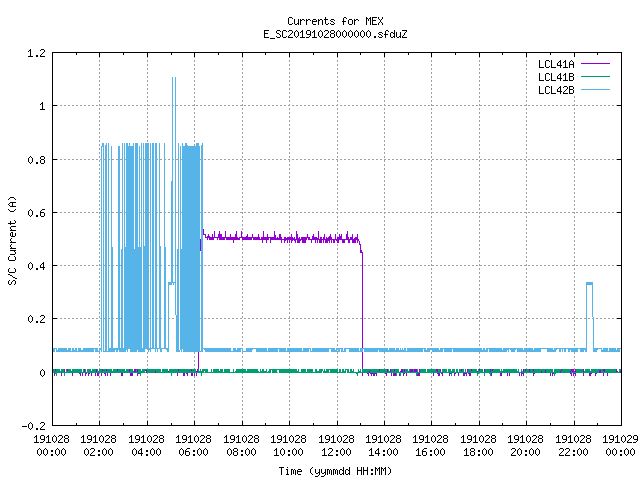Screen dimensions: 640x480
Task: Click the LCL42B legend label
Action: click(x=556, y=90)
